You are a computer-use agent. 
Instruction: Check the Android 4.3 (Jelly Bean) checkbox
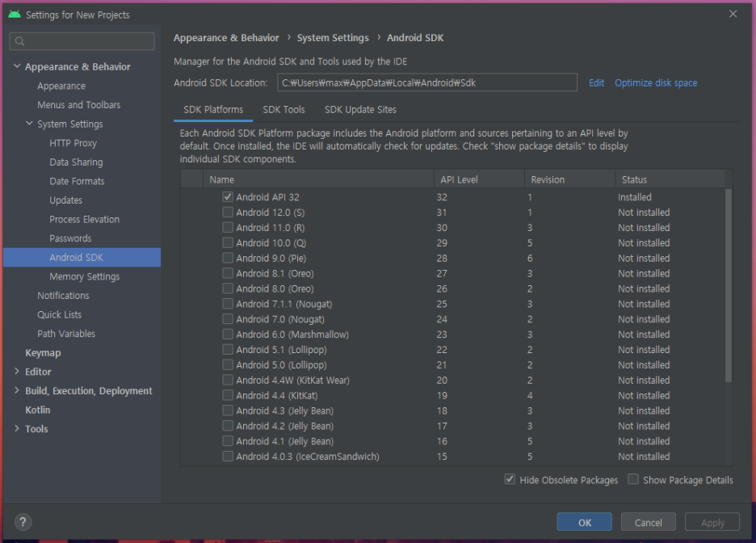[228, 410]
